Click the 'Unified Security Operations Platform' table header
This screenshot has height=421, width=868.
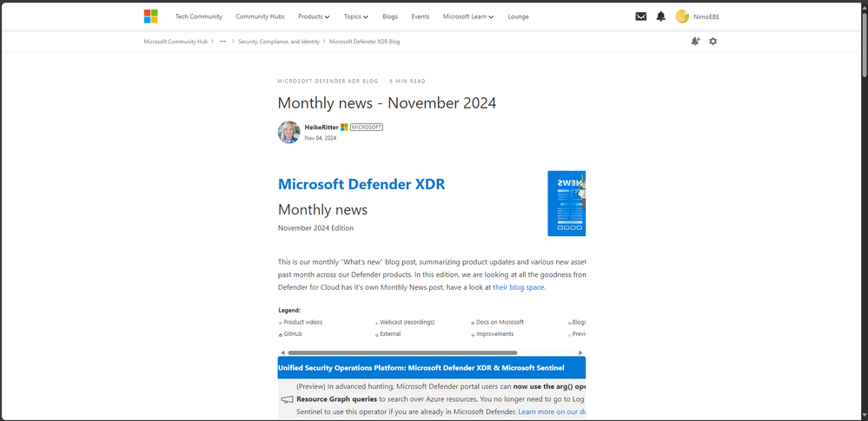432,368
